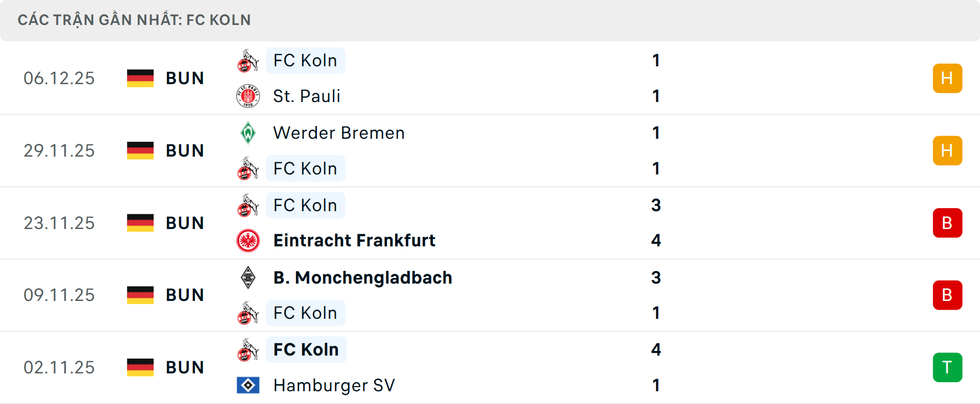This screenshot has width=980, height=404.
Task: Click the Hamburger SV club crest
Action: [248, 385]
